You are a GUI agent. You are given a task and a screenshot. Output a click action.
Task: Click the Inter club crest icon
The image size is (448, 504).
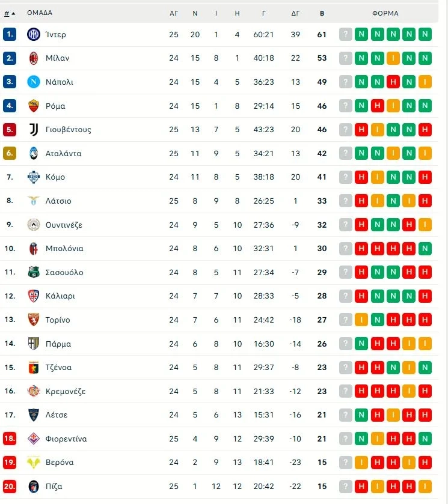click(x=34, y=34)
